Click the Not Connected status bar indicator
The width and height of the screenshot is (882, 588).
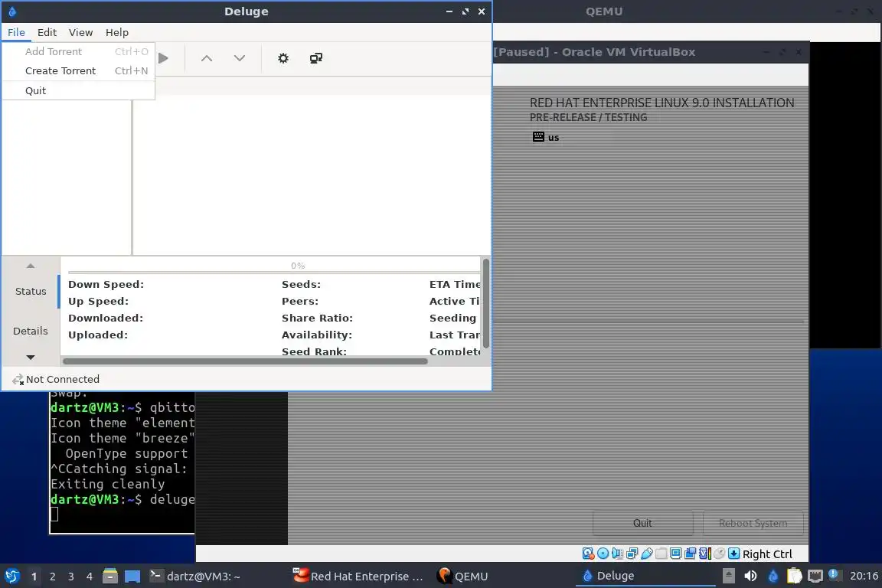56,380
